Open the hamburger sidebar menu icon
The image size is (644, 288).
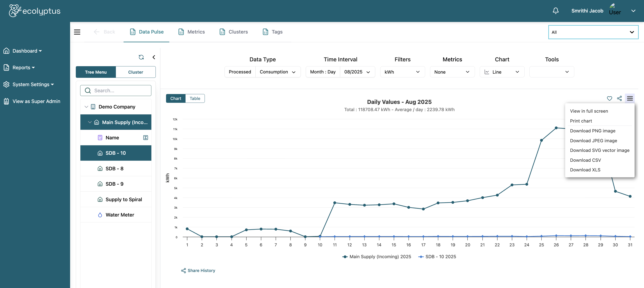[77, 32]
